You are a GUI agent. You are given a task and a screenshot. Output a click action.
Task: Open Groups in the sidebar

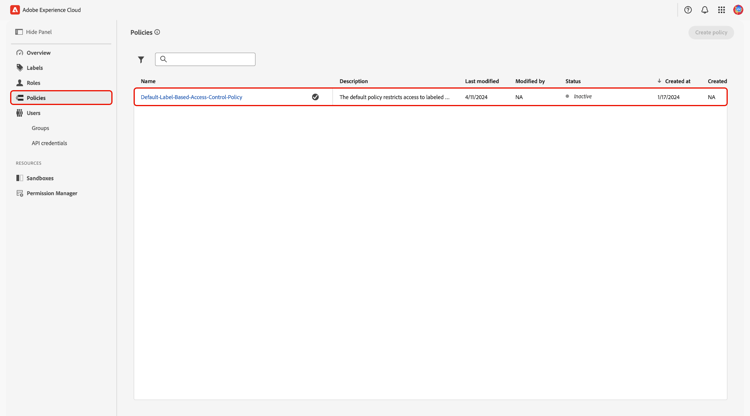click(41, 128)
